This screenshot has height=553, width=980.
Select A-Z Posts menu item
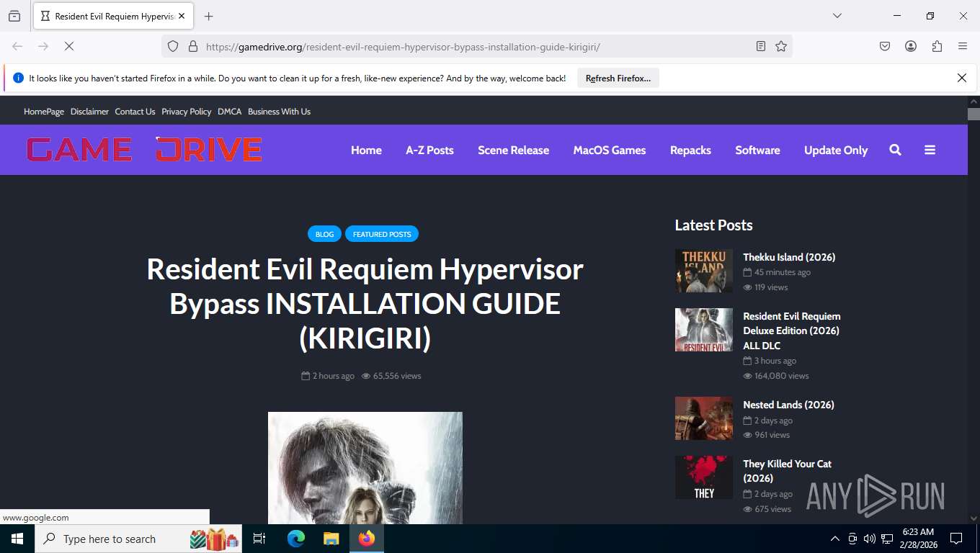point(429,150)
